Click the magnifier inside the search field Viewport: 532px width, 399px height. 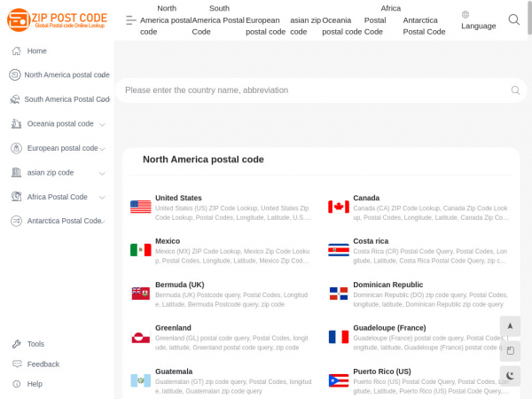click(x=515, y=90)
